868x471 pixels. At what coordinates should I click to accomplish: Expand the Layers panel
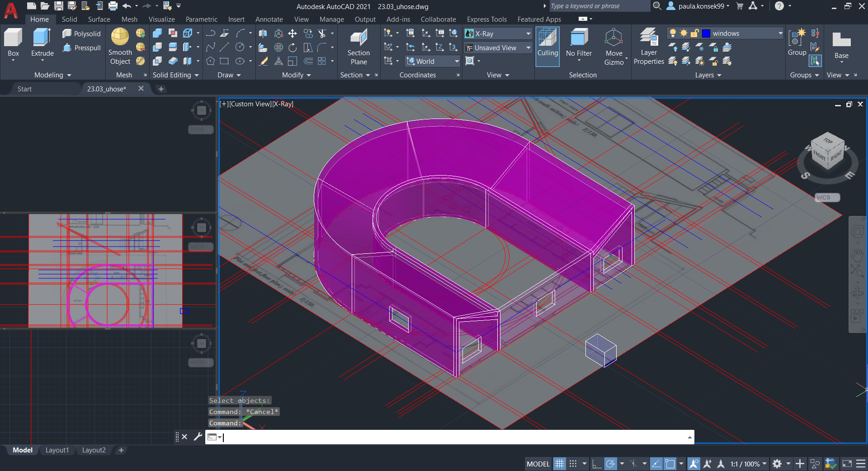[708, 75]
